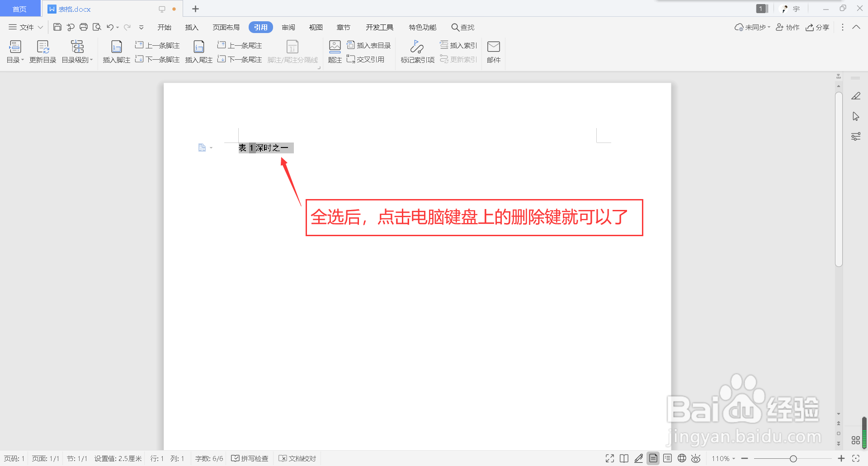This screenshot has width=868, height=466.
Task: Open the 110% zoom level dropdown
Action: 723,458
